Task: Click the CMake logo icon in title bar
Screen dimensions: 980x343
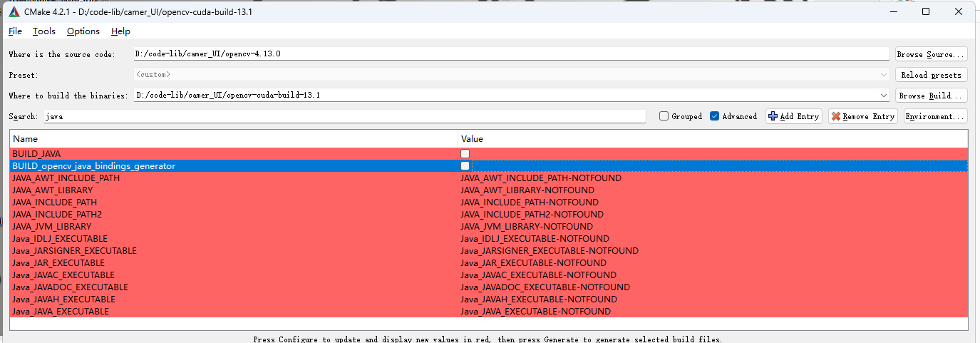Action: tap(14, 12)
